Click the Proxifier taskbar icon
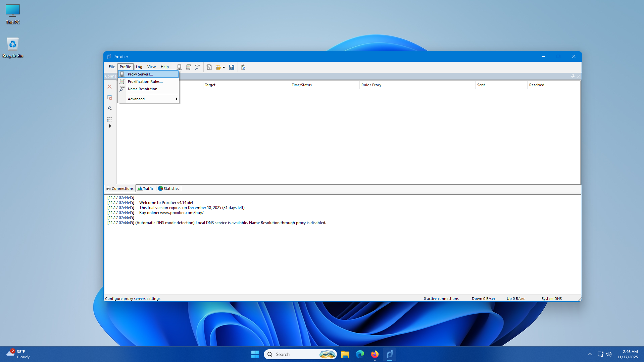Viewport: 644px width, 362px height. click(389, 354)
